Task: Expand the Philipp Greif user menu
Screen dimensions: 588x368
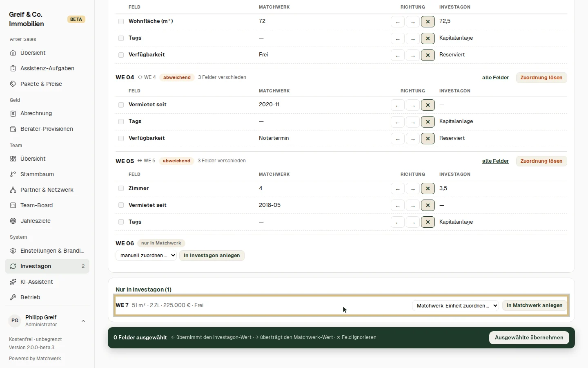Action: (x=47, y=321)
